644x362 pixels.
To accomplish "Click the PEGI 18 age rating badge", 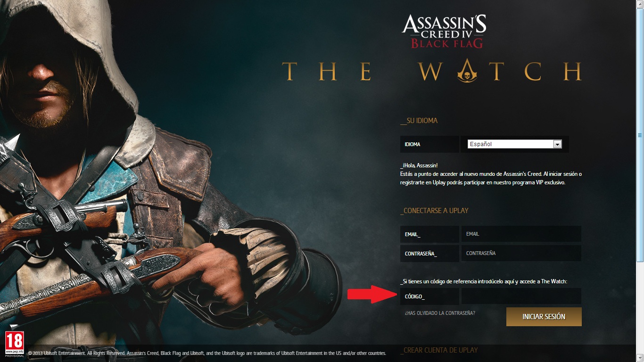I will click(x=14, y=344).
